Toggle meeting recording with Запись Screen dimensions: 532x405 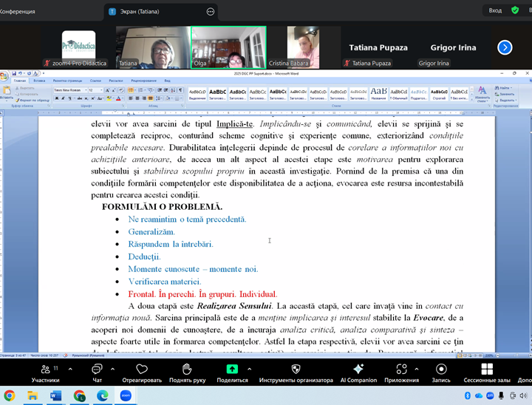(440, 372)
